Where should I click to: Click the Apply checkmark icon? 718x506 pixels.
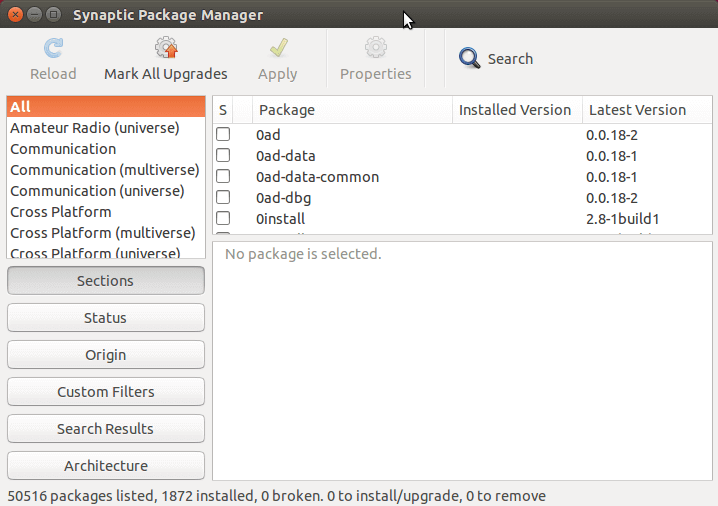click(278, 48)
